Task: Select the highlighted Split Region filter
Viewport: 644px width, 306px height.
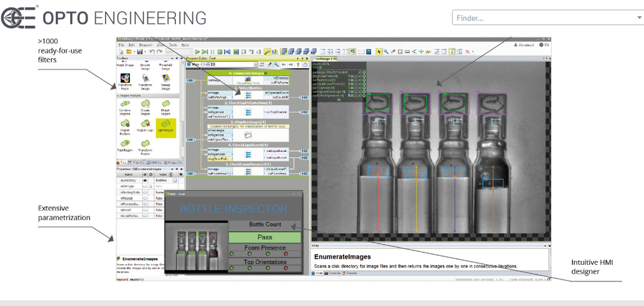Action: click(166, 128)
